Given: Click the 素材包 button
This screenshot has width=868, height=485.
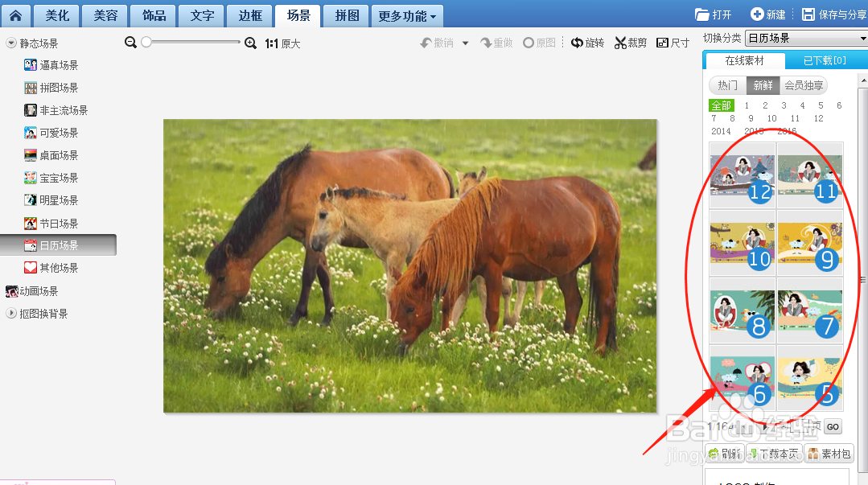Looking at the screenshot, I should point(829,454).
